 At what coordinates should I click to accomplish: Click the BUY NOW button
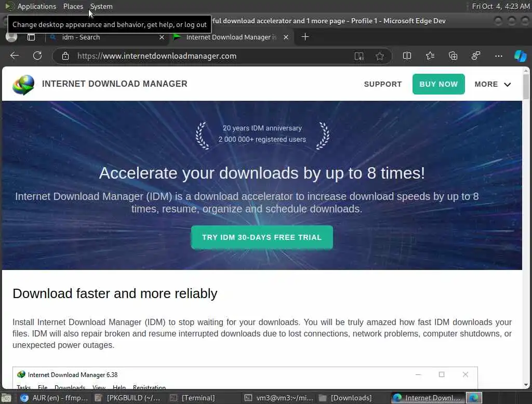(x=438, y=84)
